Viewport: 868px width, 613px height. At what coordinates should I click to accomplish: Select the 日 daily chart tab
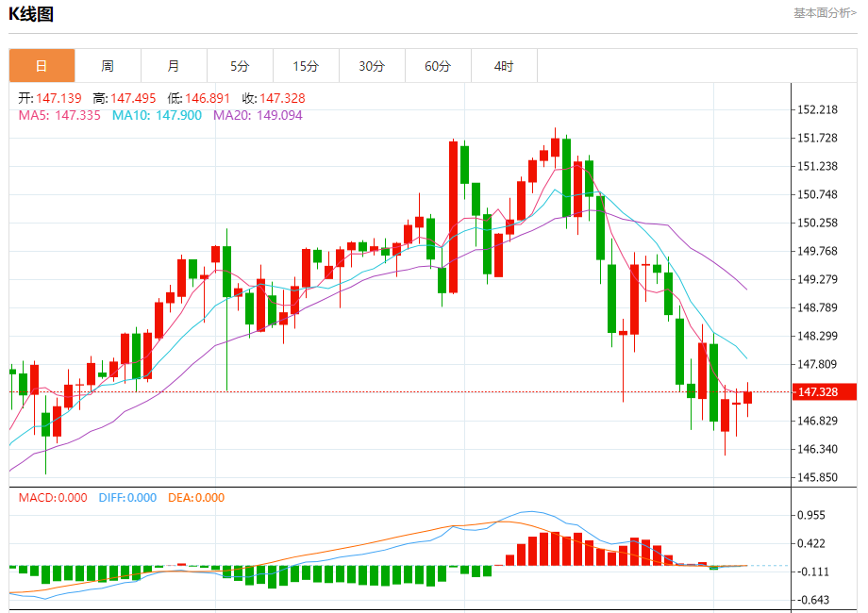pos(42,66)
